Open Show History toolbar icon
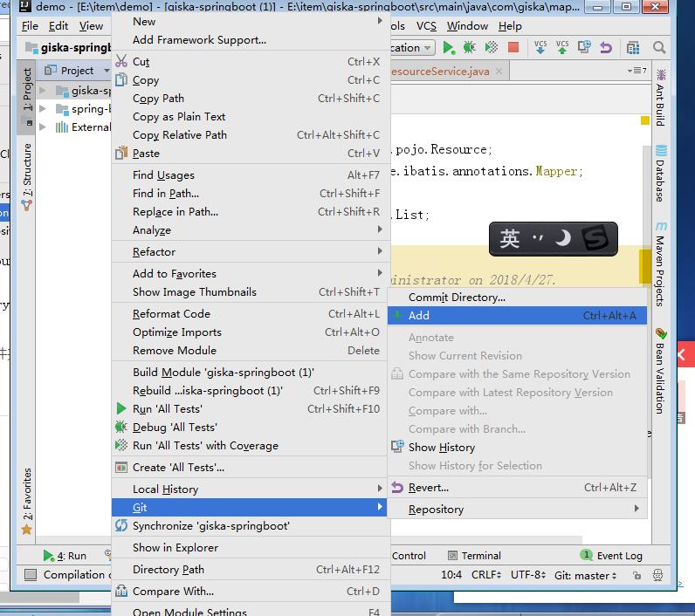The image size is (695, 616). pyautogui.click(x=584, y=47)
